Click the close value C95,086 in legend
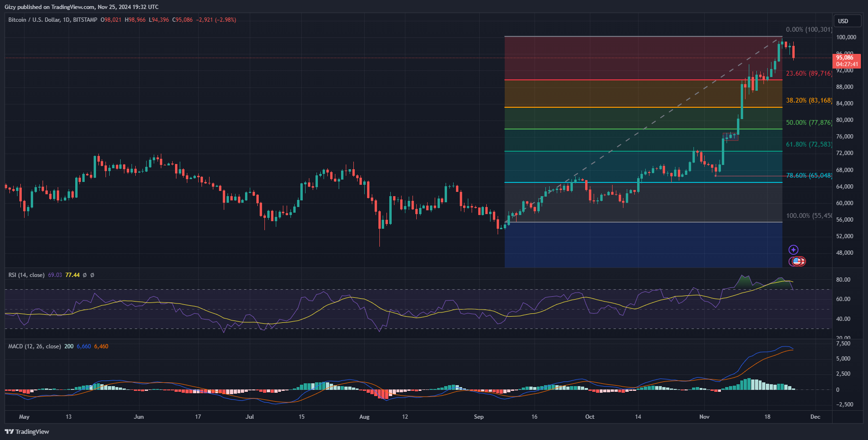 point(182,20)
